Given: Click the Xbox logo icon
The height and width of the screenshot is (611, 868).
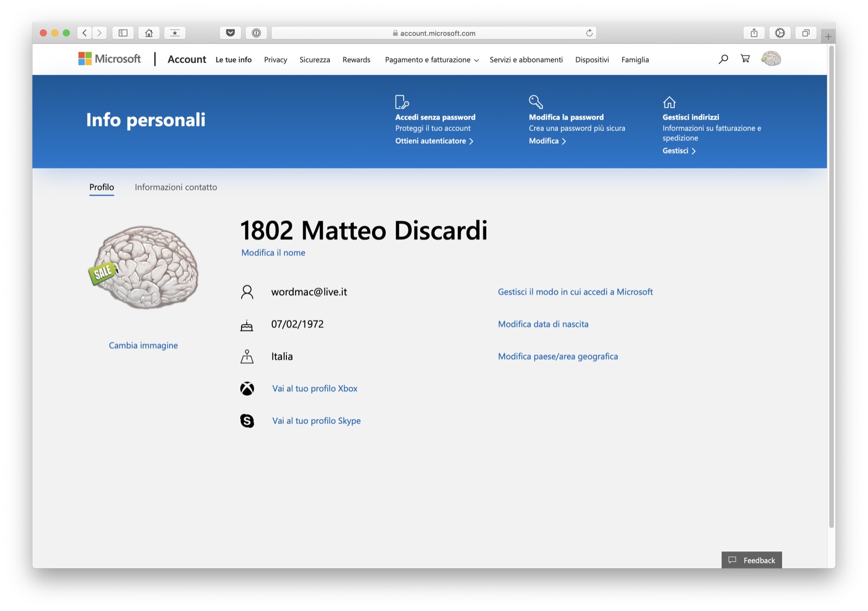Looking at the screenshot, I should 247,389.
